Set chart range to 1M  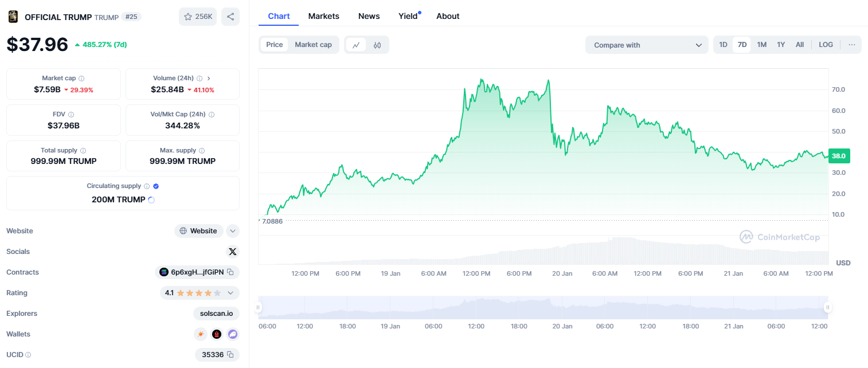tap(762, 45)
